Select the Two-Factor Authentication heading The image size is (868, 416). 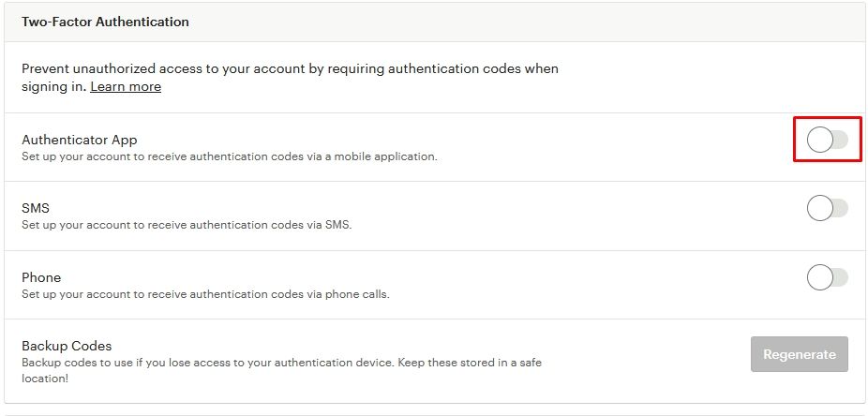pos(105,22)
